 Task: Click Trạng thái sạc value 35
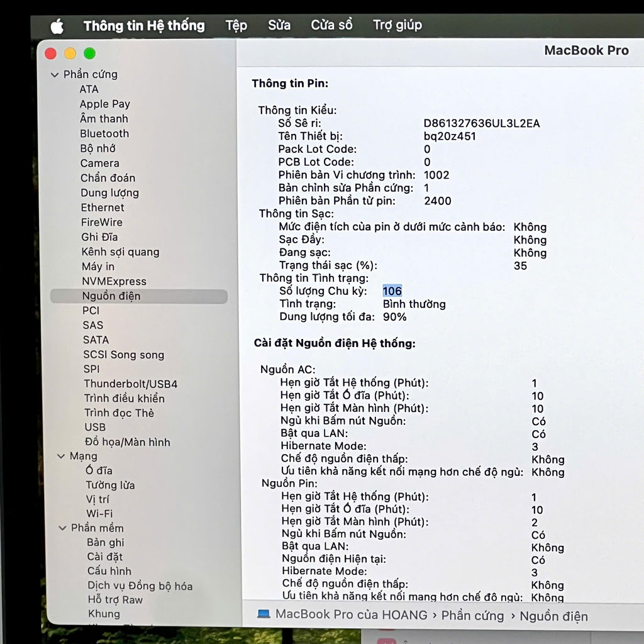520,266
